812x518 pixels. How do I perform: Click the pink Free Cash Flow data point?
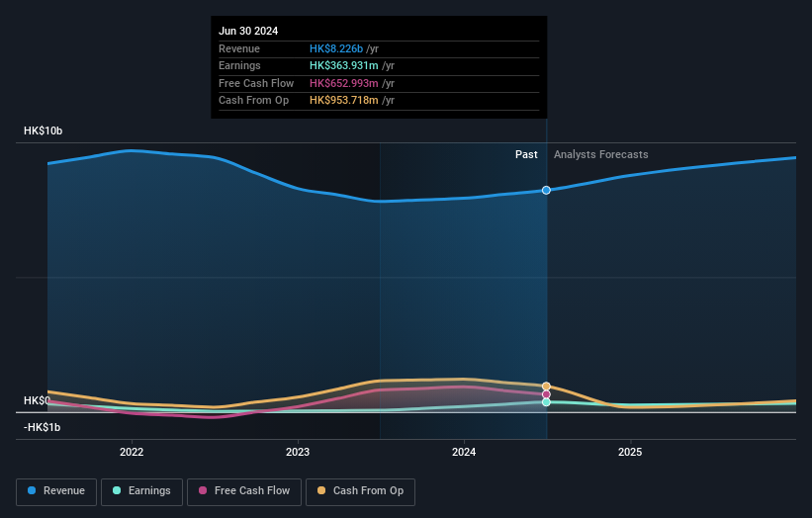tap(546, 394)
